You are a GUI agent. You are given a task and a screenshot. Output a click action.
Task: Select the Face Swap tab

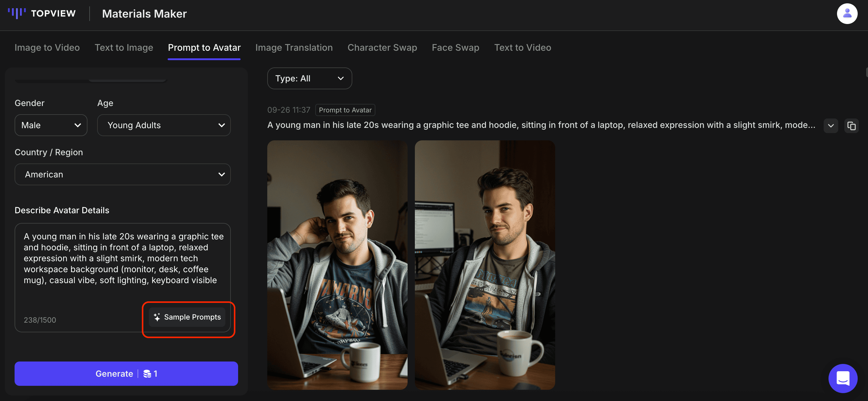[x=455, y=47]
